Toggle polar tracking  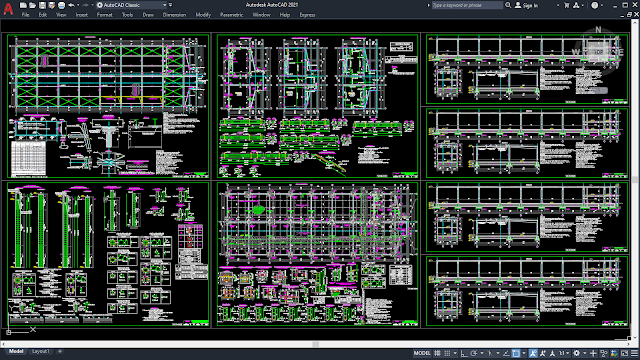[x=473, y=353]
